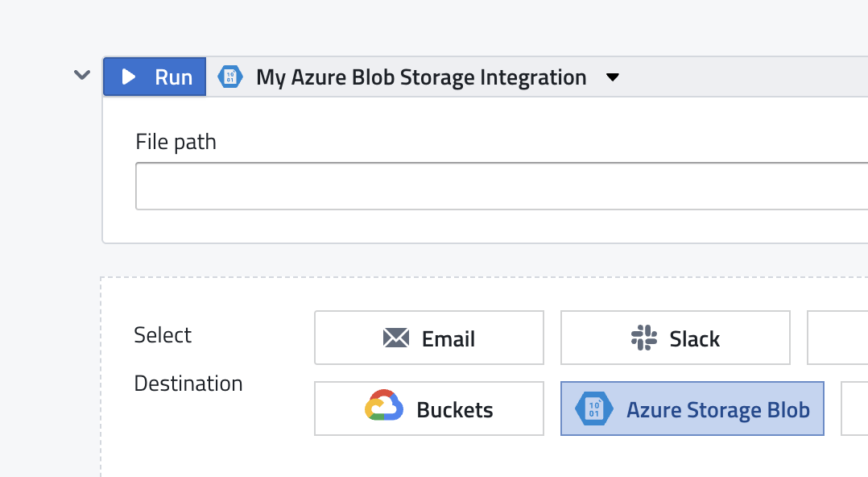Click the dropdown arrow next to the integration name
This screenshot has width=868, height=477.
[612, 77]
